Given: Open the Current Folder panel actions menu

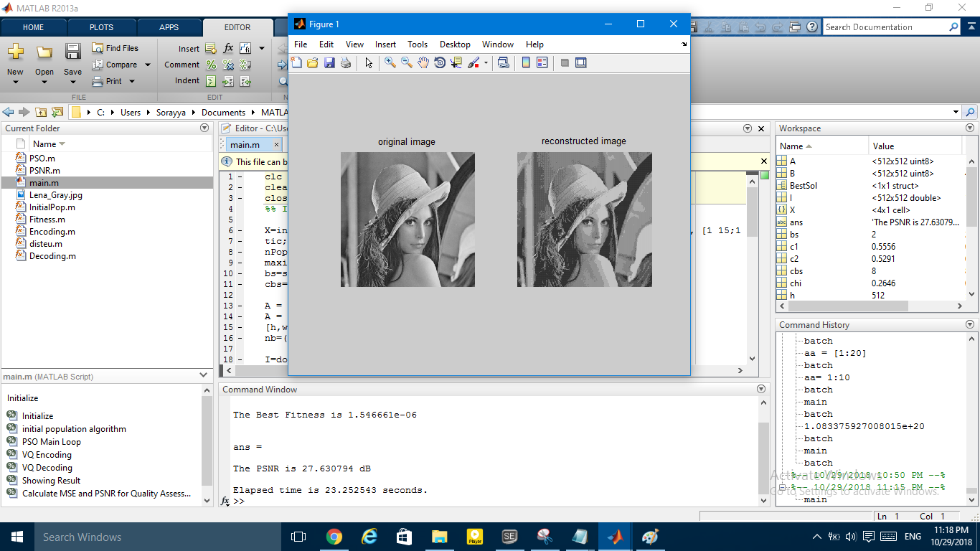Looking at the screenshot, I should [x=204, y=128].
